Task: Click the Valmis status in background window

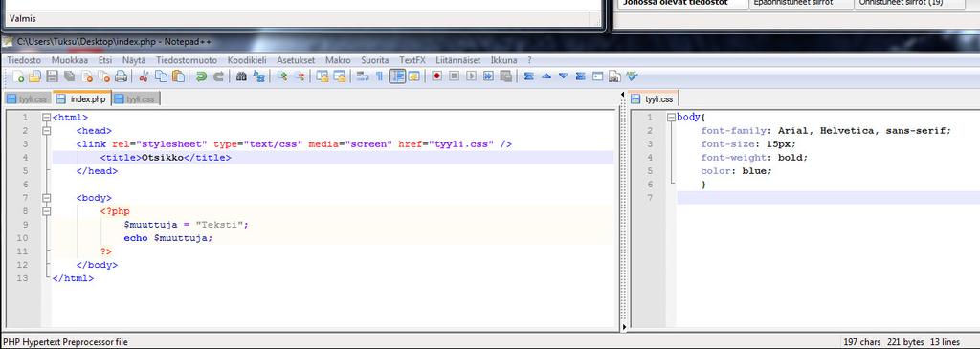Action: point(23,19)
